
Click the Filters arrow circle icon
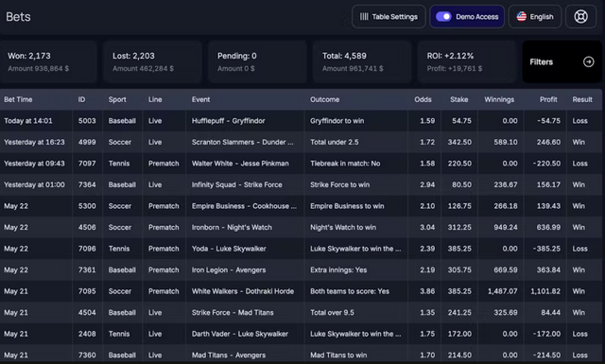588,61
